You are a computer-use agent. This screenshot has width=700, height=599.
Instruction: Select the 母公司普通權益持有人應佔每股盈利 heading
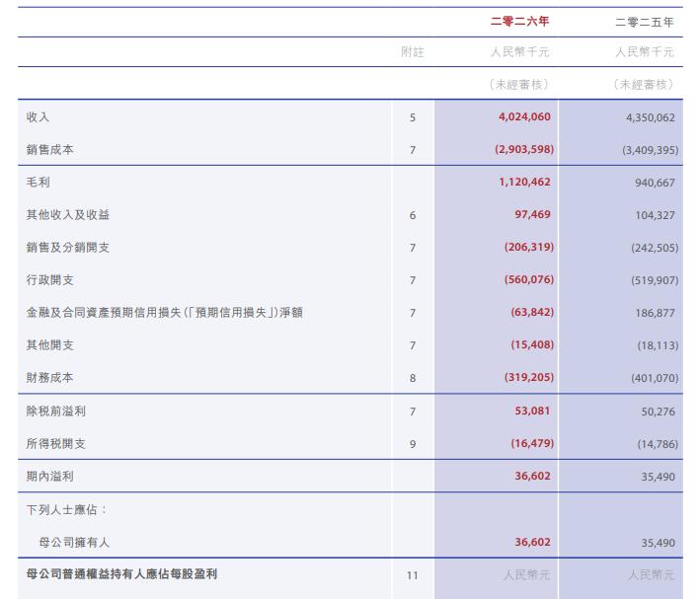point(121,574)
